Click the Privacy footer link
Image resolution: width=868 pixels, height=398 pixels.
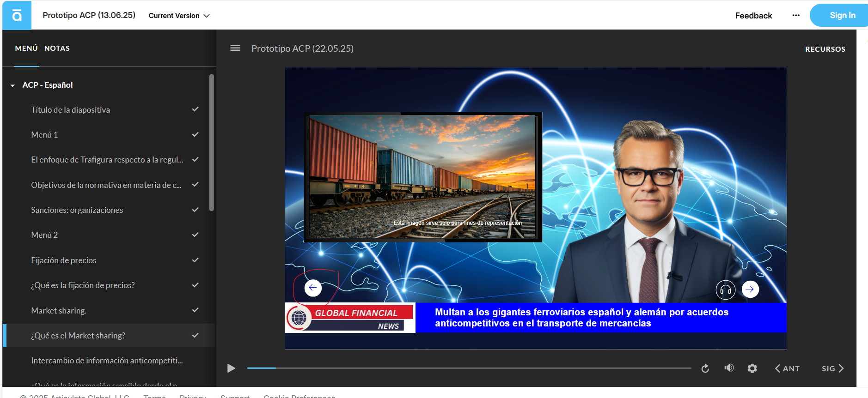coord(193,396)
